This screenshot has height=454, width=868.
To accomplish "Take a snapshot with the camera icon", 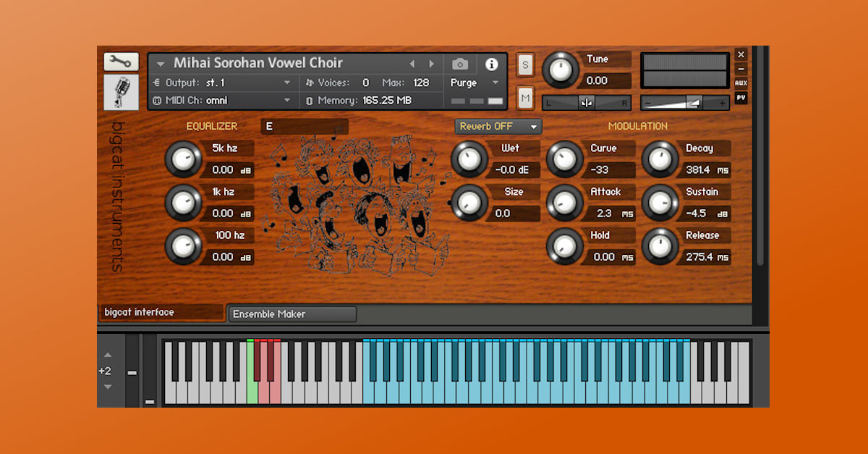I will pyautogui.click(x=460, y=64).
